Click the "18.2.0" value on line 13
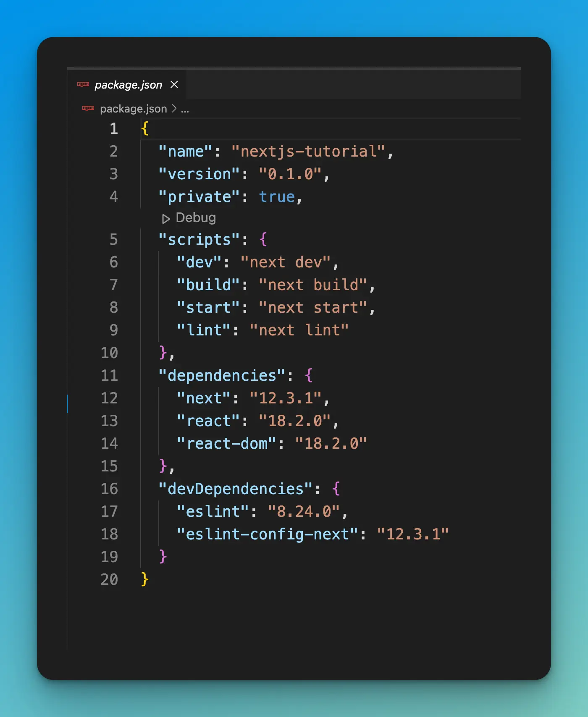Image resolution: width=588 pixels, height=717 pixels. tap(295, 421)
